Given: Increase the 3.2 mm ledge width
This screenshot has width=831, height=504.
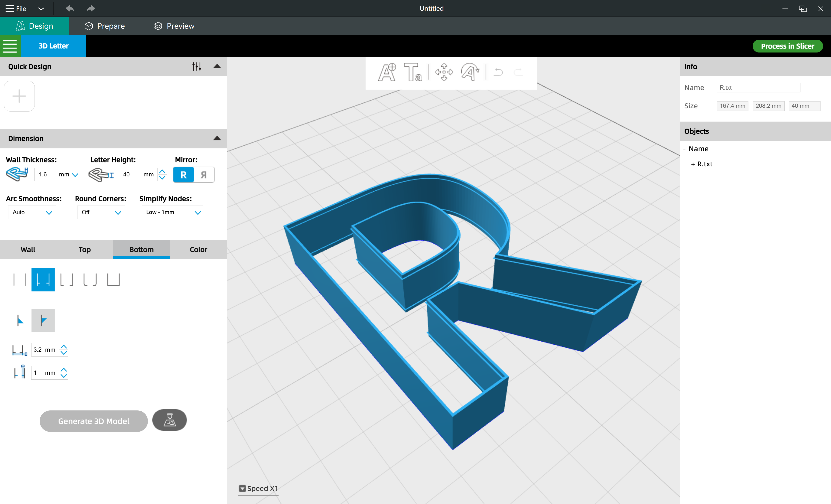Looking at the screenshot, I should (x=64, y=347).
